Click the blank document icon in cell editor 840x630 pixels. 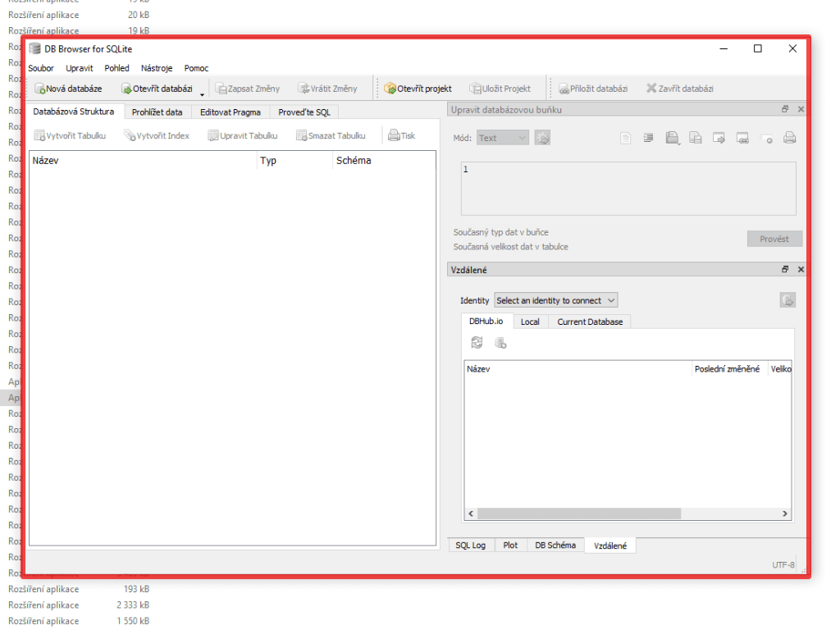click(625, 138)
